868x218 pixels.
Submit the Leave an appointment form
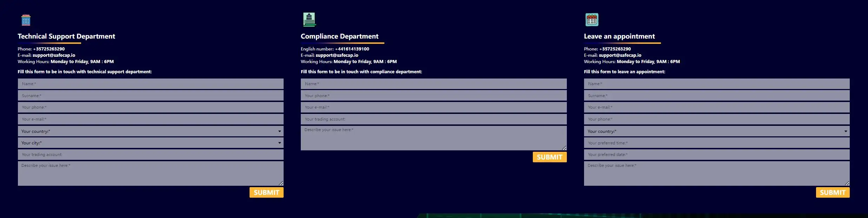pos(833,192)
